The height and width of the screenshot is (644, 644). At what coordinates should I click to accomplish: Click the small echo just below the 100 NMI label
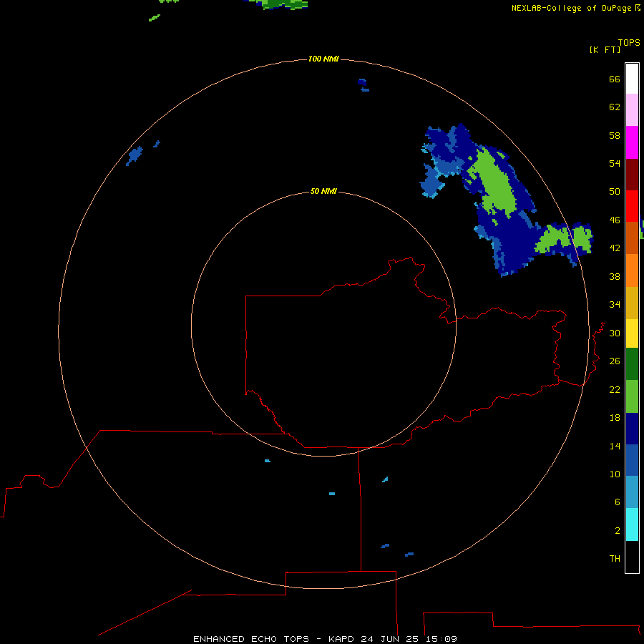[x=363, y=84]
